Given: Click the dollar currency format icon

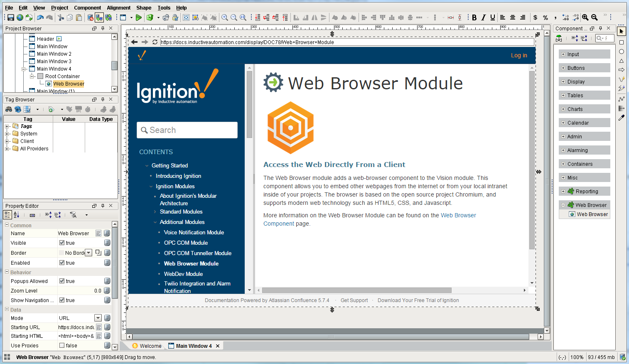Looking at the screenshot, I should pos(535,17).
